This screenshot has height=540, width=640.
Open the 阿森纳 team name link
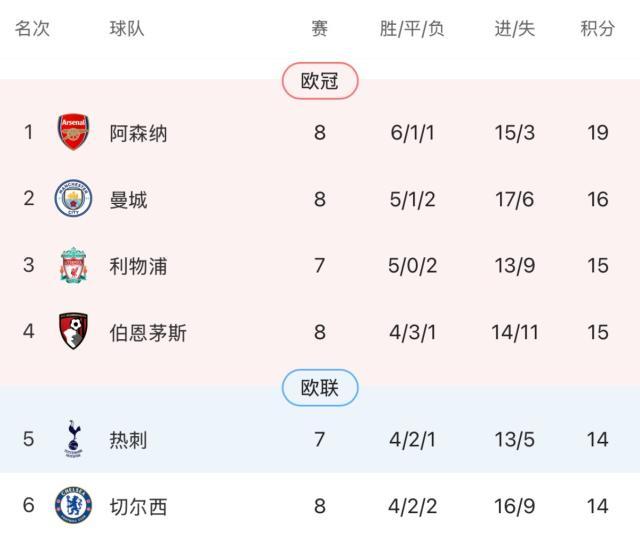point(138,133)
